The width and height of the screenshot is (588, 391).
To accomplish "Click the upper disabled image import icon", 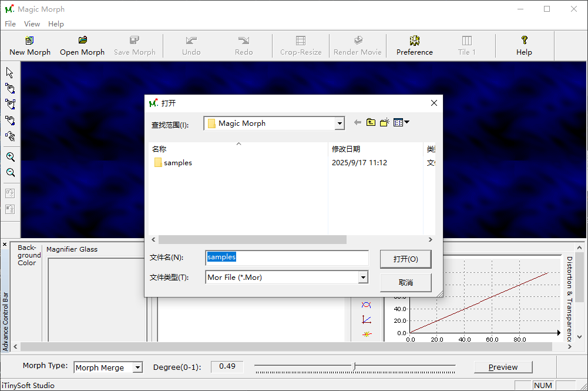I will pos(10,193).
